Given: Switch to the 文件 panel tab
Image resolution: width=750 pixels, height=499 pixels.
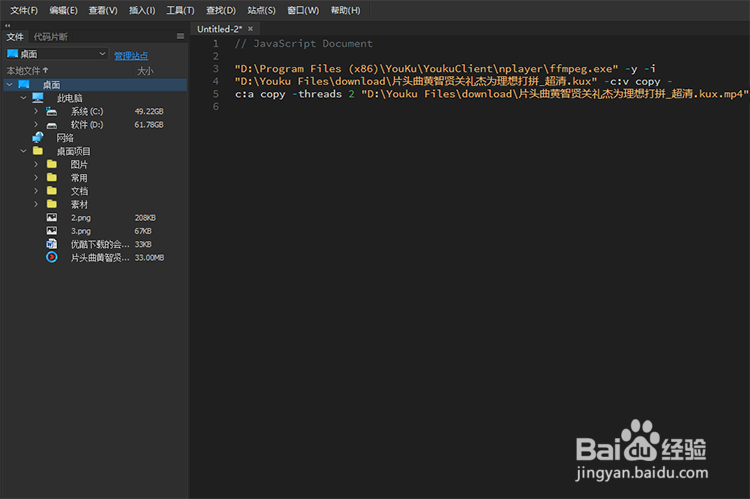Looking at the screenshot, I should coord(15,37).
